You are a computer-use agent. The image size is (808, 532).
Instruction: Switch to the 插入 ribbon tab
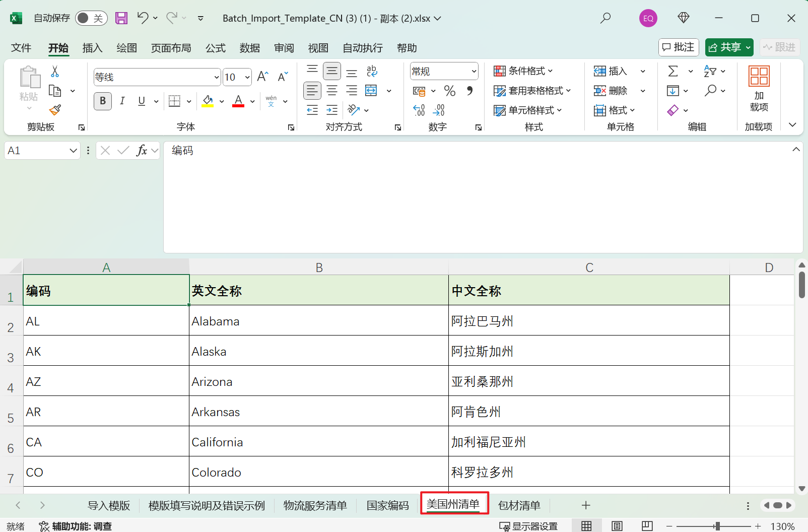pos(92,48)
